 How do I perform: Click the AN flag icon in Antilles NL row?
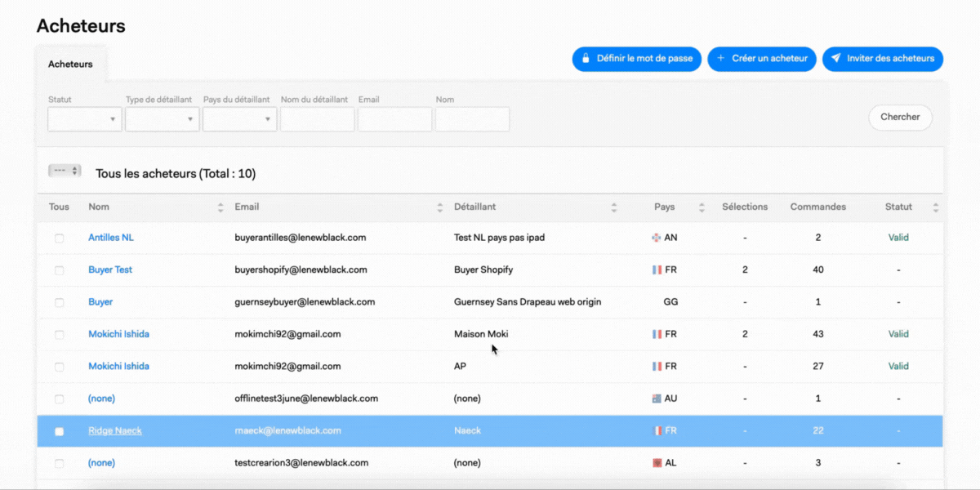pos(657,238)
